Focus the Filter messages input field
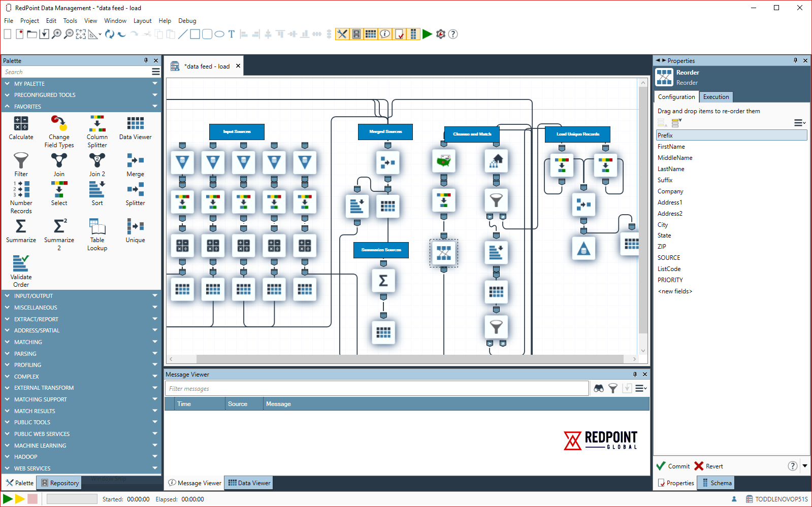The height and width of the screenshot is (507, 812). coord(377,388)
